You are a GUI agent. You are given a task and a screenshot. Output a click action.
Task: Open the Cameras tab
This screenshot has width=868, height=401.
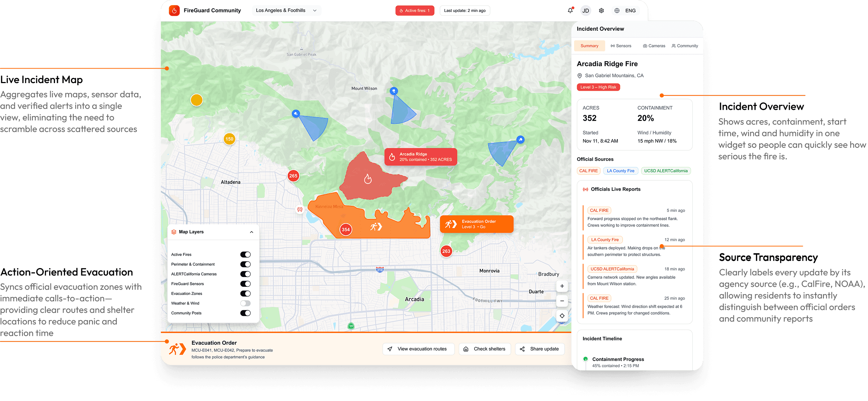click(654, 46)
